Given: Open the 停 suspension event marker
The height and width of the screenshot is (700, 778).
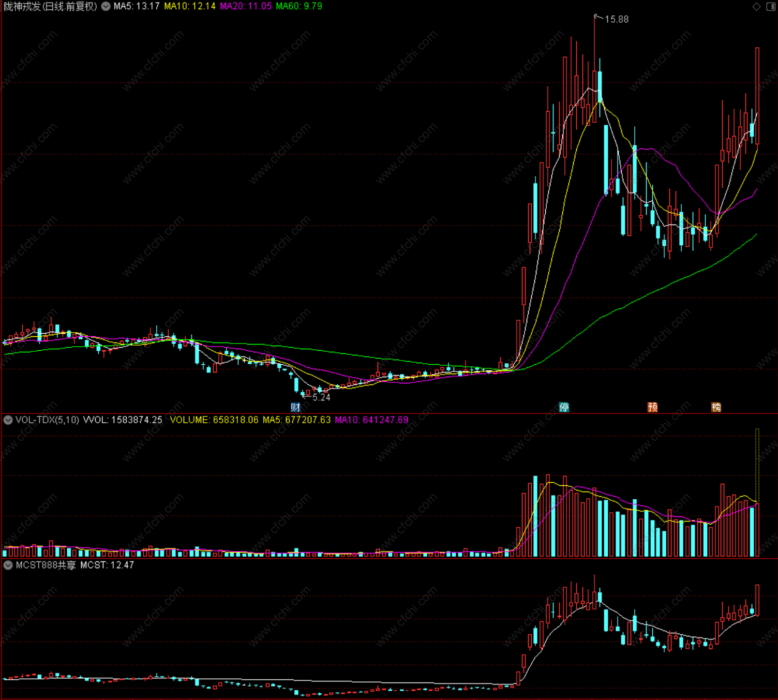Looking at the screenshot, I should click(x=564, y=407).
